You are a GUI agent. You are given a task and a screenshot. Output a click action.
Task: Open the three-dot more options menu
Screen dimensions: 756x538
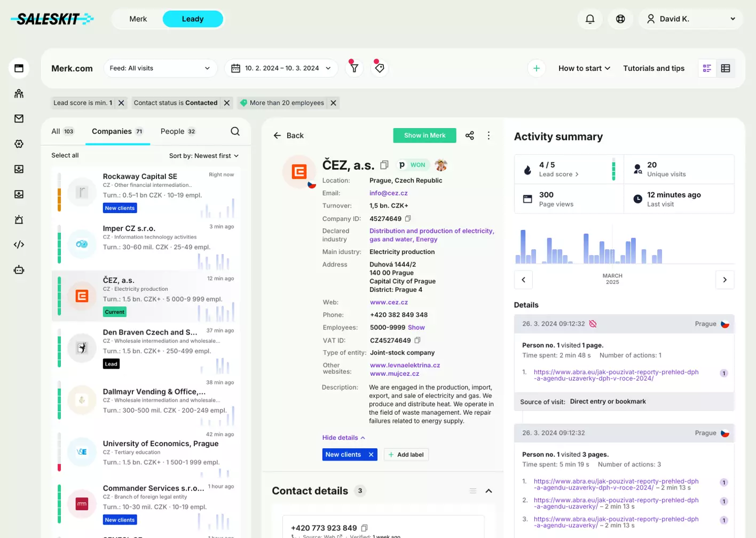pyautogui.click(x=489, y=136)
